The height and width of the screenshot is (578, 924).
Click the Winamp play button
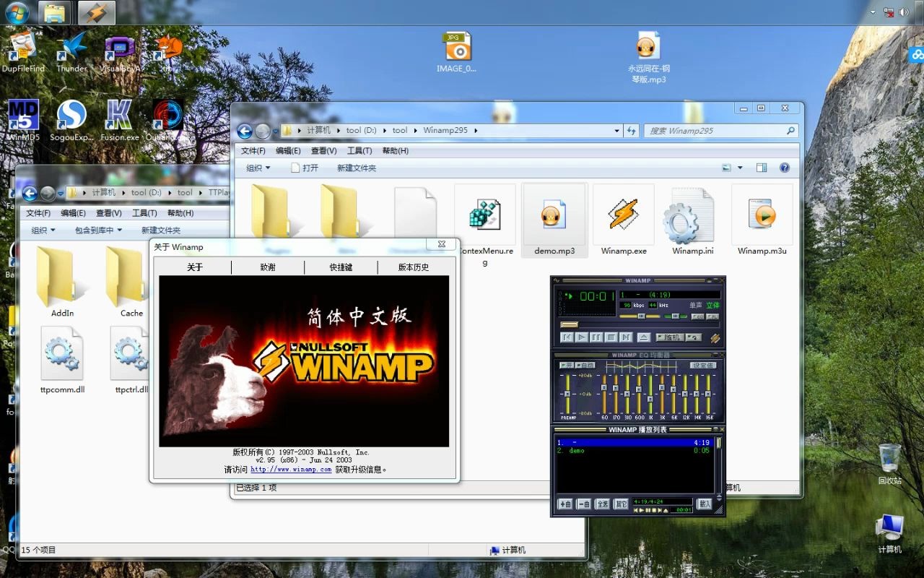(x=582, y=337)
